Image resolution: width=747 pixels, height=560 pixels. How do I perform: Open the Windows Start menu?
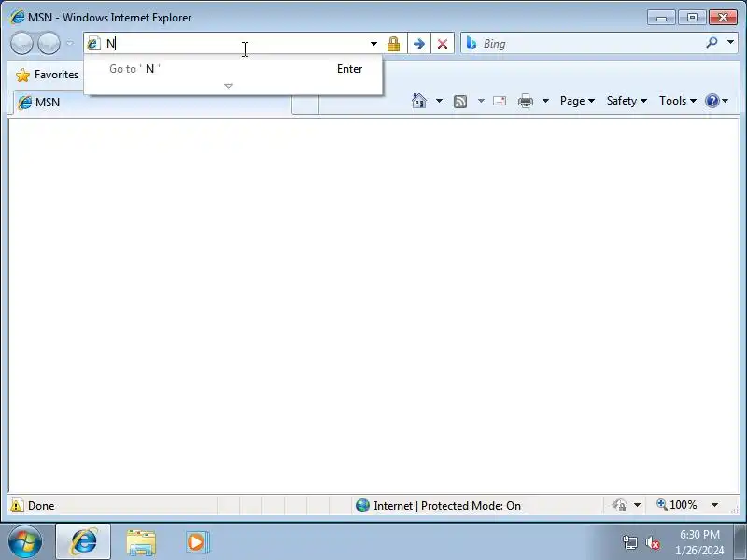click(x=25, y=542)
